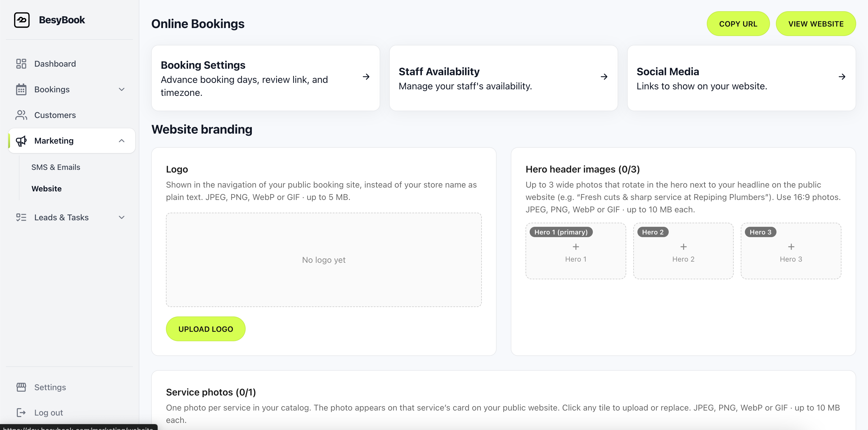The height and width of the screenshot is (430, 868).
Task: Click the 'Service photos (0/1)' title
Action: click(x=211, y=392)
